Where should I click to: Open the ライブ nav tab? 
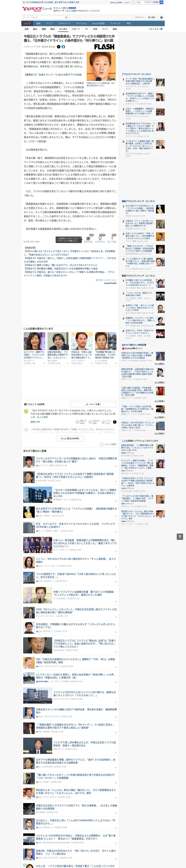(x=49, y=24)
